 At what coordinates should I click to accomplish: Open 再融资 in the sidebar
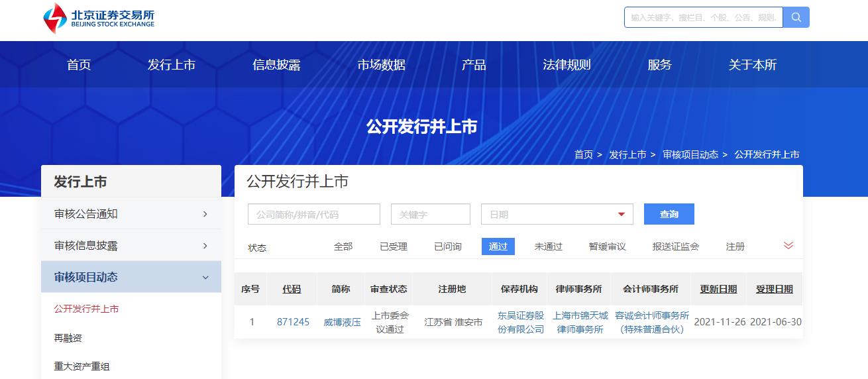tap(68, 338)
